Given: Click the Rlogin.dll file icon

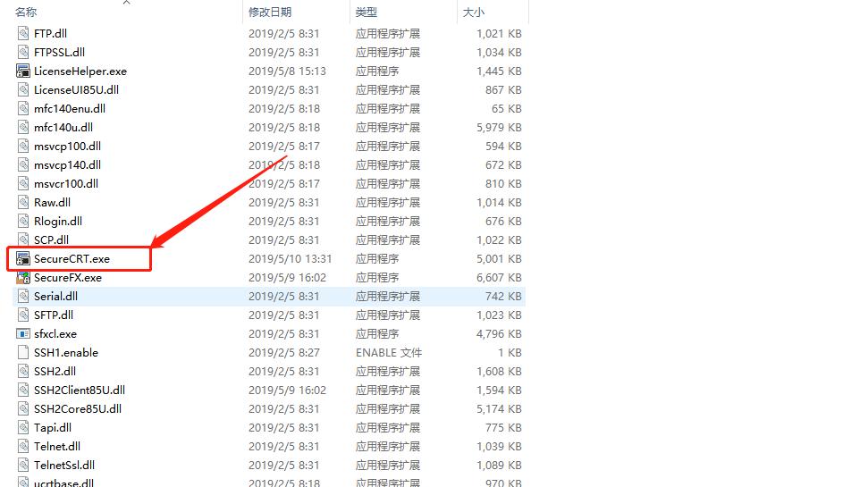Looking at the screenshot, I should coord(22,222).
